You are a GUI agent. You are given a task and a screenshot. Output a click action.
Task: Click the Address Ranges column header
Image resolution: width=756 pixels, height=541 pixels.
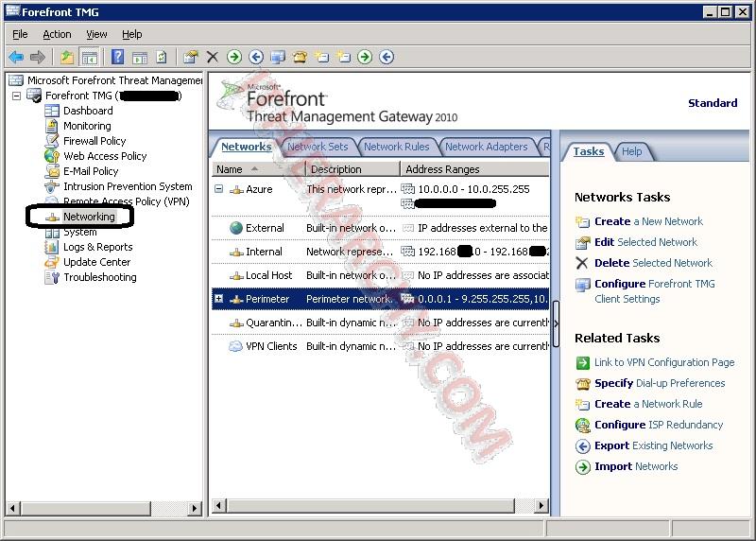click(474, 169)
